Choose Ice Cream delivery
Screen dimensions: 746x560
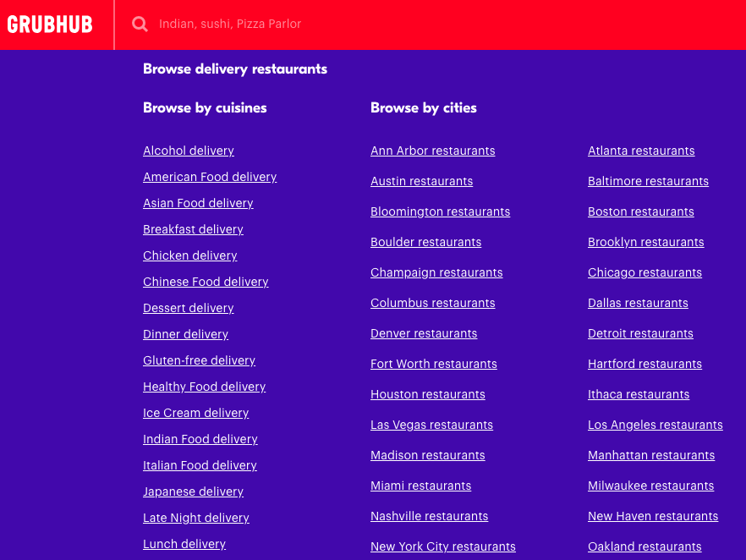click(x=195, y=413)
